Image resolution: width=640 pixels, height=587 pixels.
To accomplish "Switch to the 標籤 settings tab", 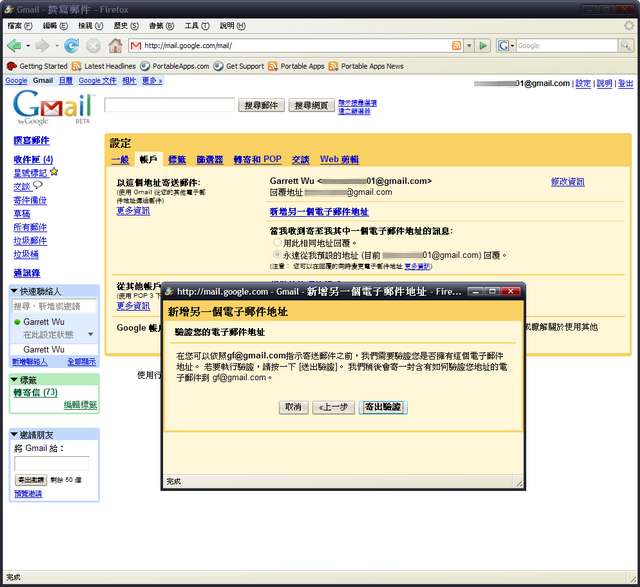I will 177,160.
